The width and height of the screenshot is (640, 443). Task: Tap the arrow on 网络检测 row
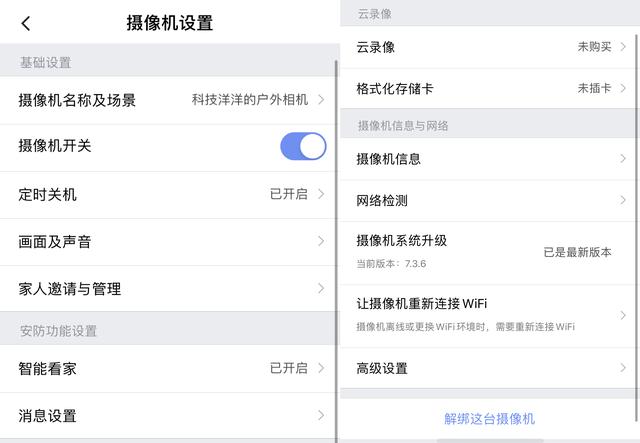pyautogui.click(x=623, y=200)
